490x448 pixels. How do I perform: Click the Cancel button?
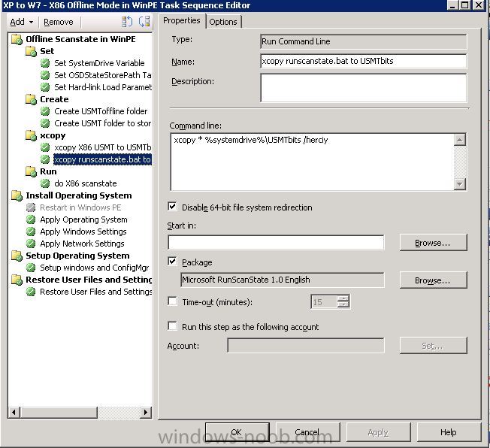[x=307, y=432]
